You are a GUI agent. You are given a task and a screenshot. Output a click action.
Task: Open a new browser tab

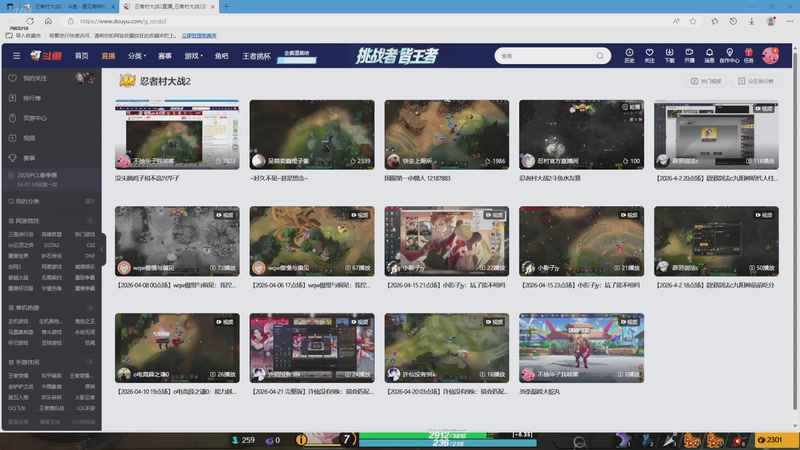226,7
